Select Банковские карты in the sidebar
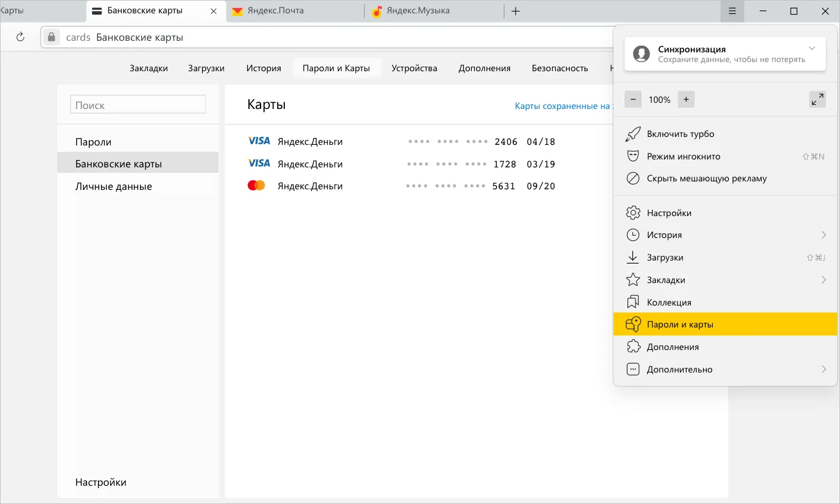The height and width of the screenshot is (504, 840). [x=138, y=164]
